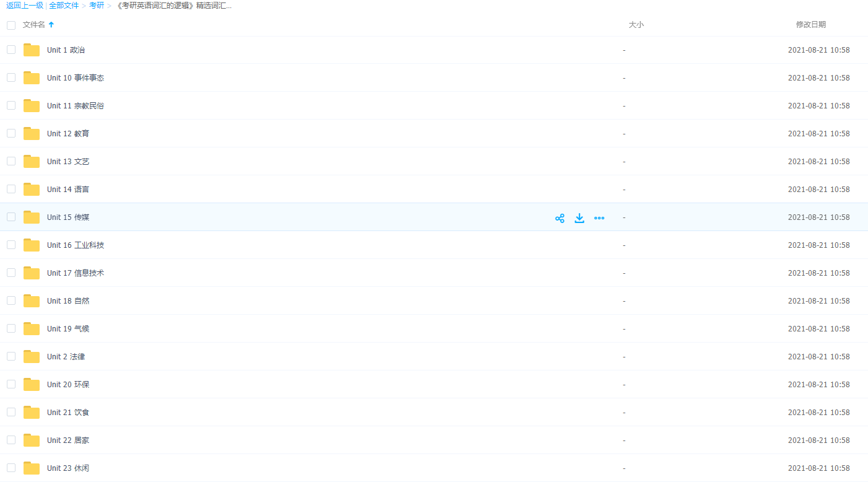This screenshot has height=482, width=868.
Task: Open the Unit 17 信息技术 folder name
Action: pyautogui.click(x=76, y=273)
